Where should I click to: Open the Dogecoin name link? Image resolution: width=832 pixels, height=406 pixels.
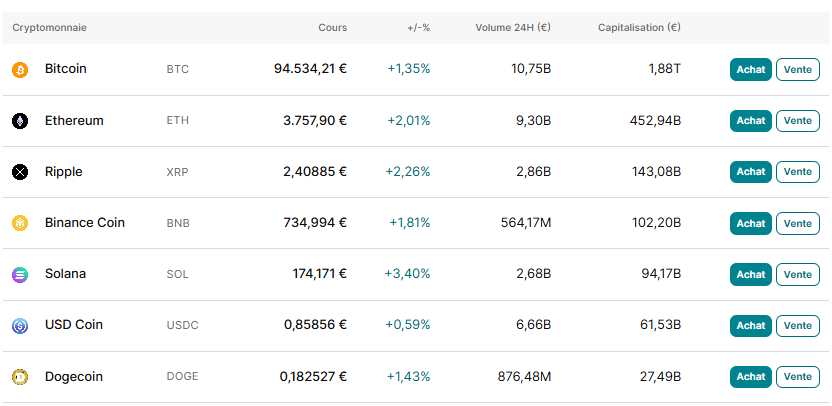coord(74,377)
